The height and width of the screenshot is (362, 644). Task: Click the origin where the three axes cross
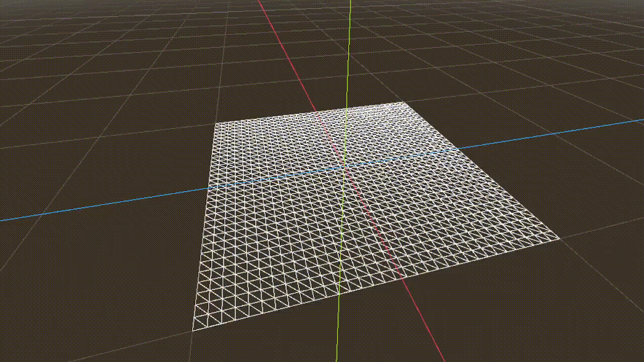click(x=344, y=166)
